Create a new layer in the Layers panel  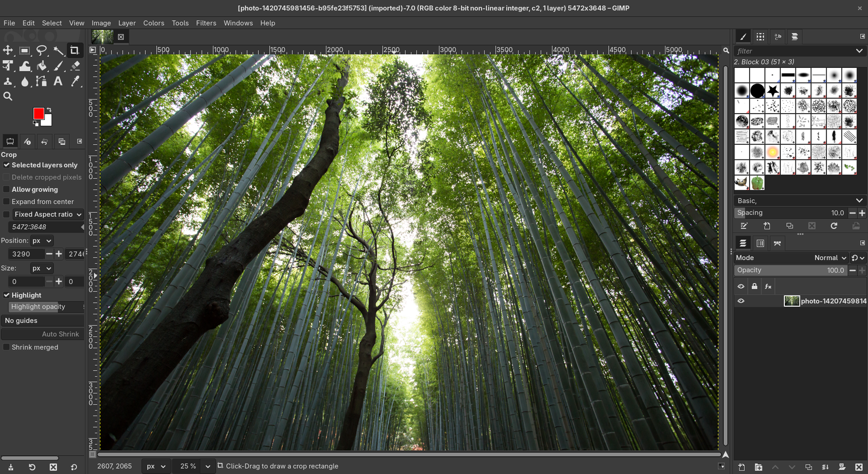(x=741, y=467)
